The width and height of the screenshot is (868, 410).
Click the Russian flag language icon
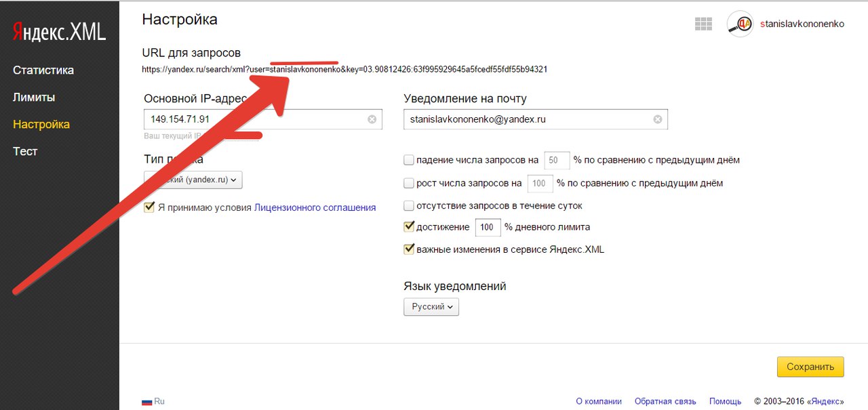[146, 401]
